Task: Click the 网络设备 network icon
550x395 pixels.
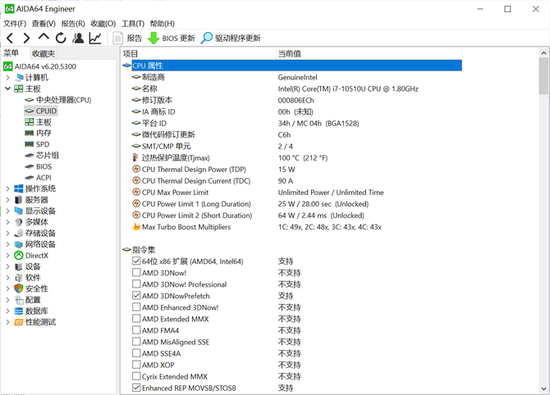Action: pos(19,245)
